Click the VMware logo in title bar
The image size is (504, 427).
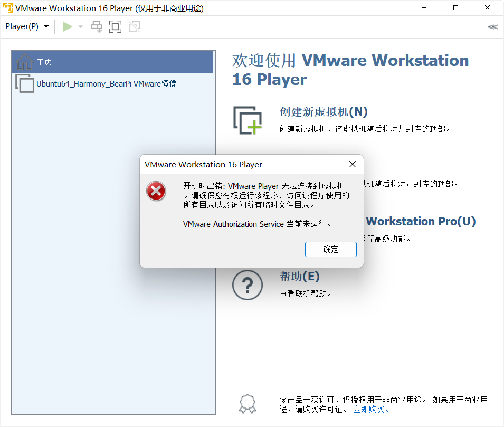coord(8,8)
